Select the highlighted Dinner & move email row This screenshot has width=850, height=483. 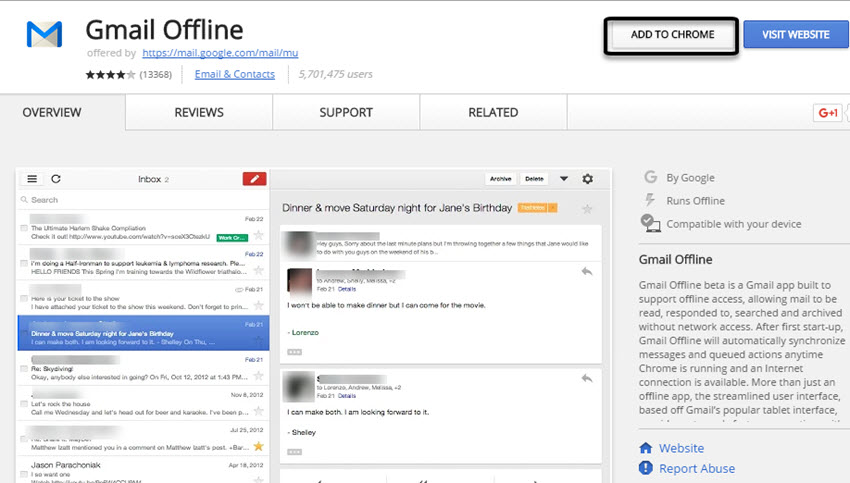click(x=144, y=333)
